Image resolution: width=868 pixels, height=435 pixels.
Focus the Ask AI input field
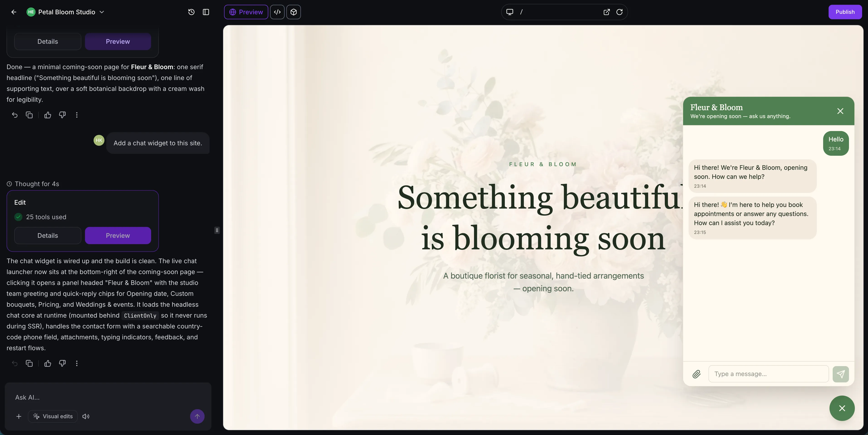[x=108, y=397]
